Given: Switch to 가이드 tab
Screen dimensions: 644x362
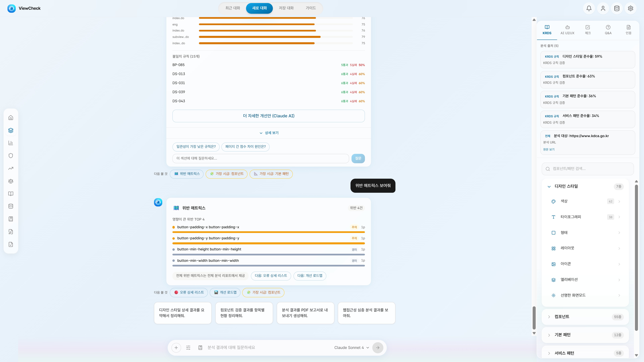Looking at the screenshot, I should [x=310, y=8].
